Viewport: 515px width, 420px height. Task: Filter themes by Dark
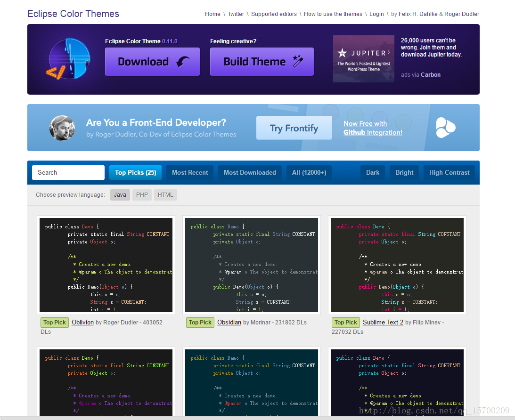pyautogui.click(x=372, y=173)
